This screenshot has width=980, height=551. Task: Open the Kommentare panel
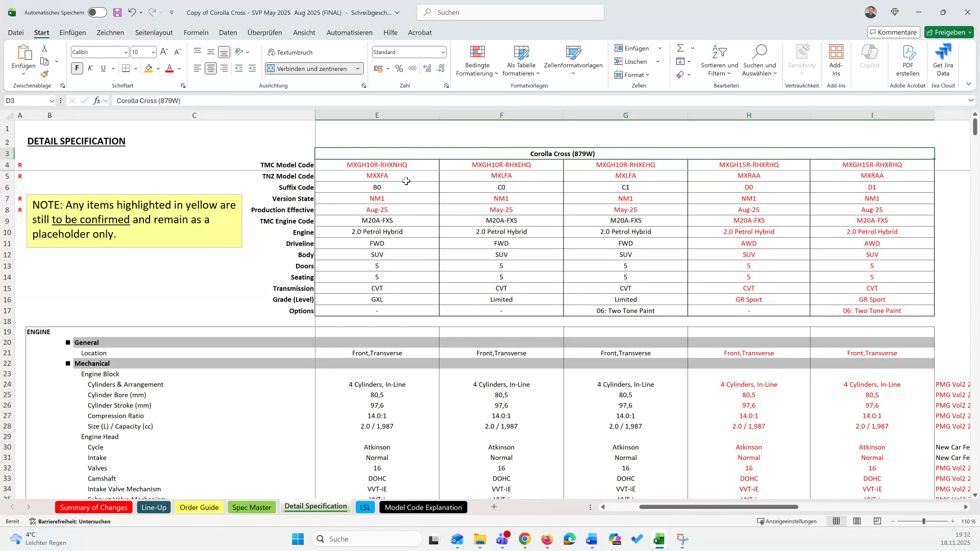click(x=893, y=32)
